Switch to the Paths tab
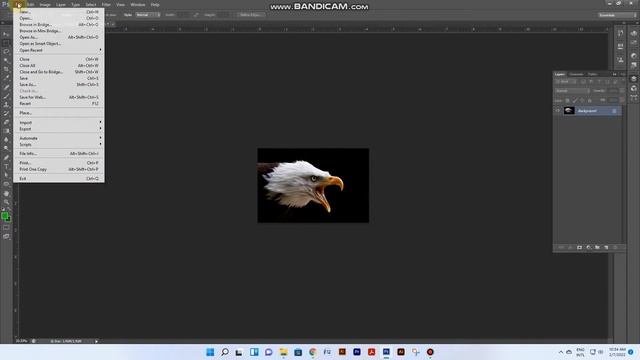This screenshot has width=640, height=360. point(592,74)
